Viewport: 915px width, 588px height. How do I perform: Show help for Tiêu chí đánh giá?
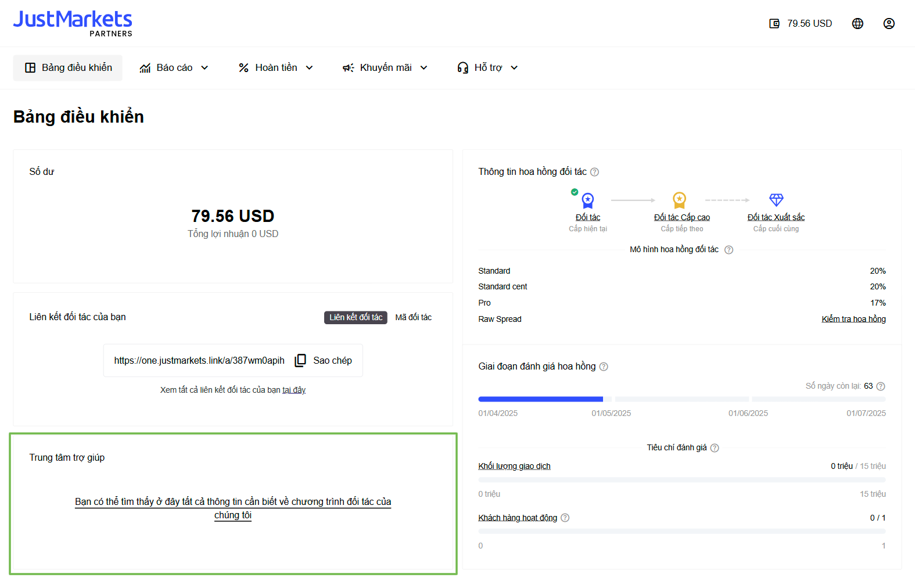pyautogui.click(x=715, y=448)
